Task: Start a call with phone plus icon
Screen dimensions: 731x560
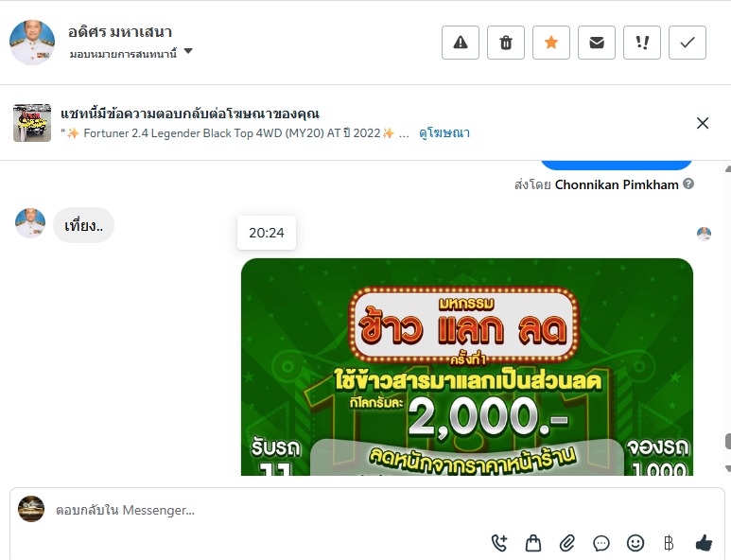Action: click(x=499, y=543)
